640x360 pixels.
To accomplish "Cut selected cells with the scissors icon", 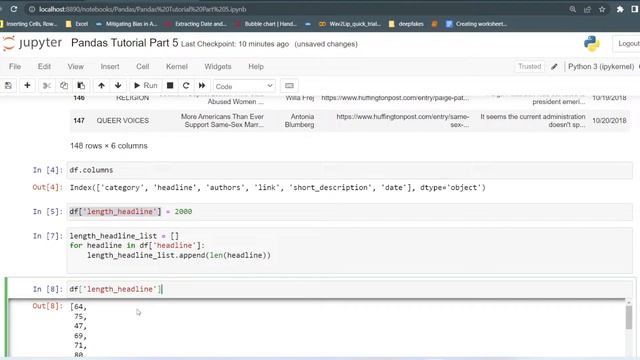I will pos(47,86).
